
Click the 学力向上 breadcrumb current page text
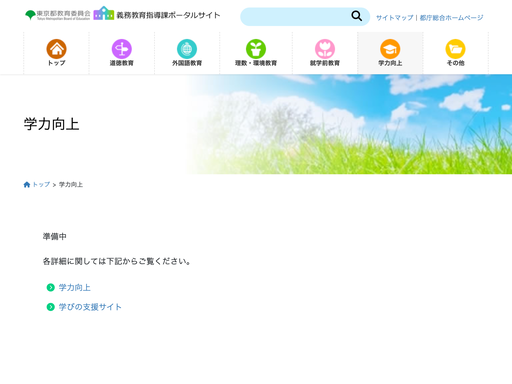tap(71, 185)
